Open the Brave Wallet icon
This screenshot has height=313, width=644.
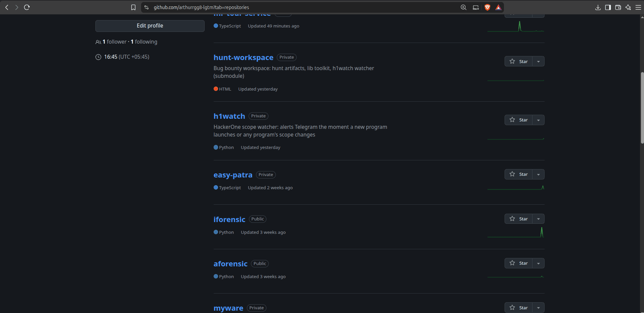618,7
